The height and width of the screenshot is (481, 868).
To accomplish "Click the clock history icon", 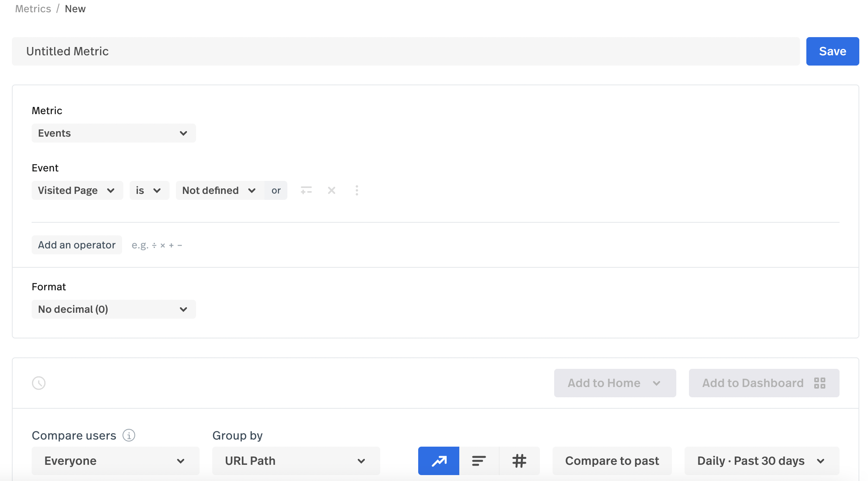I will pyautogui.click(x=39, y=383).
